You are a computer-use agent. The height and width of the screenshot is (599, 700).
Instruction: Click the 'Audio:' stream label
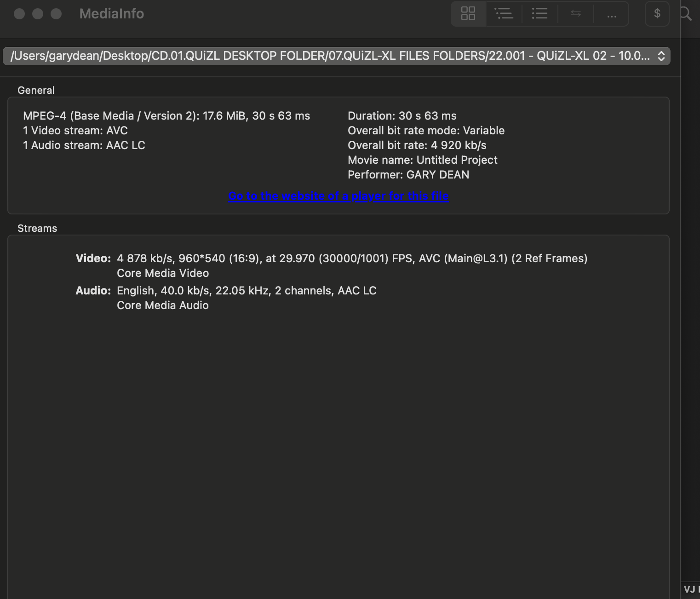click(x=93, y=291)
